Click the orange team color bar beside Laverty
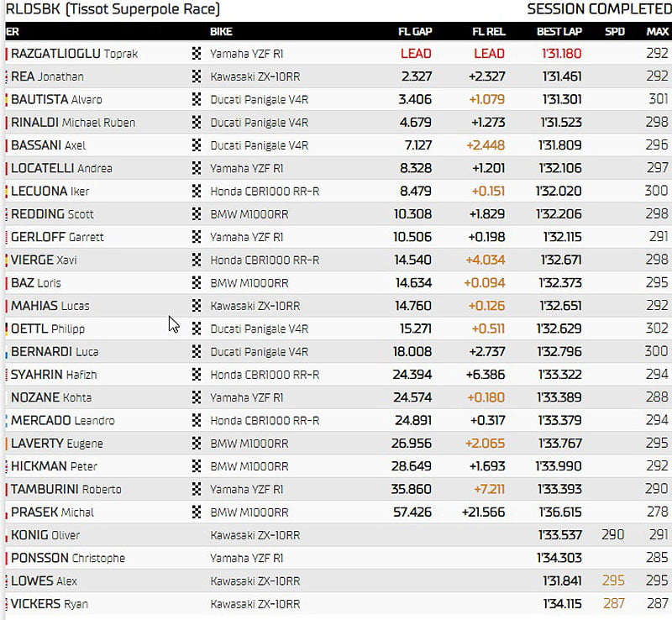 [7, 444]
